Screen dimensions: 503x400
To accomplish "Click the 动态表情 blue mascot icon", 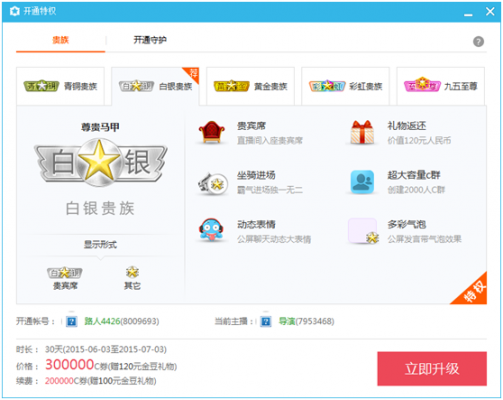I will 211,229.
